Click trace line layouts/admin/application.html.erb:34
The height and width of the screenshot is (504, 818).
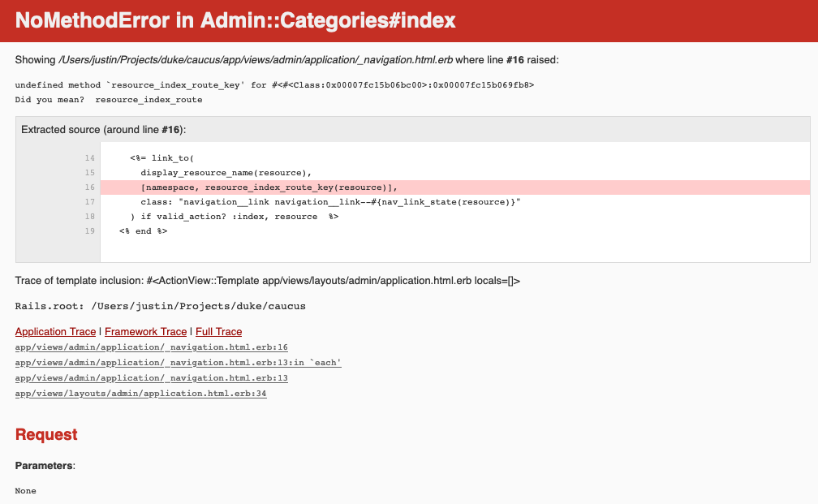pos(141,394)
